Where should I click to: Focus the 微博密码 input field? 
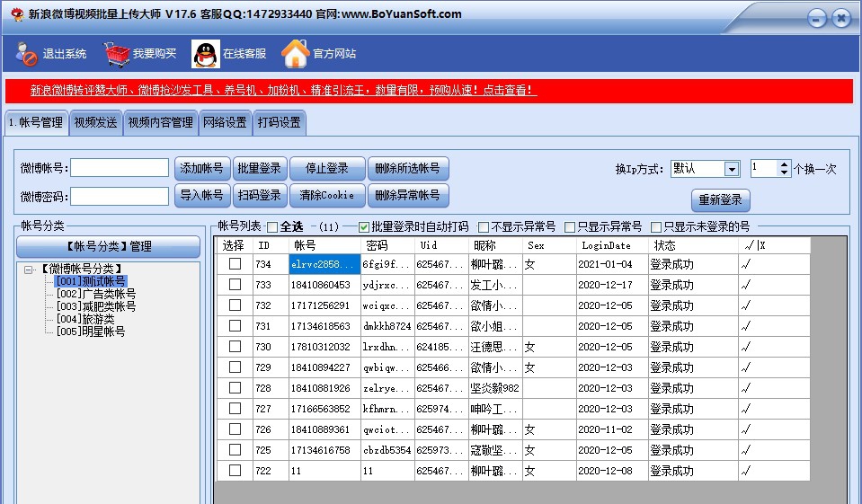pyautogui.click(x=120, y=196)
